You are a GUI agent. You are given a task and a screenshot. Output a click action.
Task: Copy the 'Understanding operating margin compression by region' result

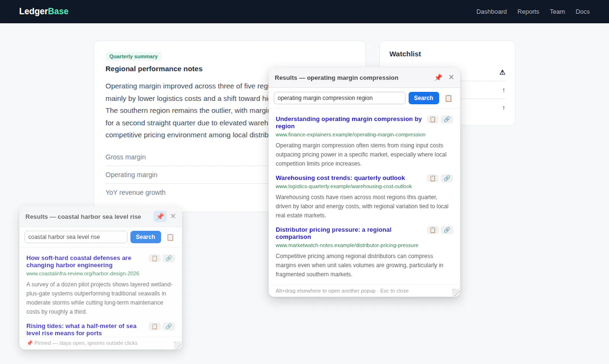pyautogui.click(x=433, y=119)
